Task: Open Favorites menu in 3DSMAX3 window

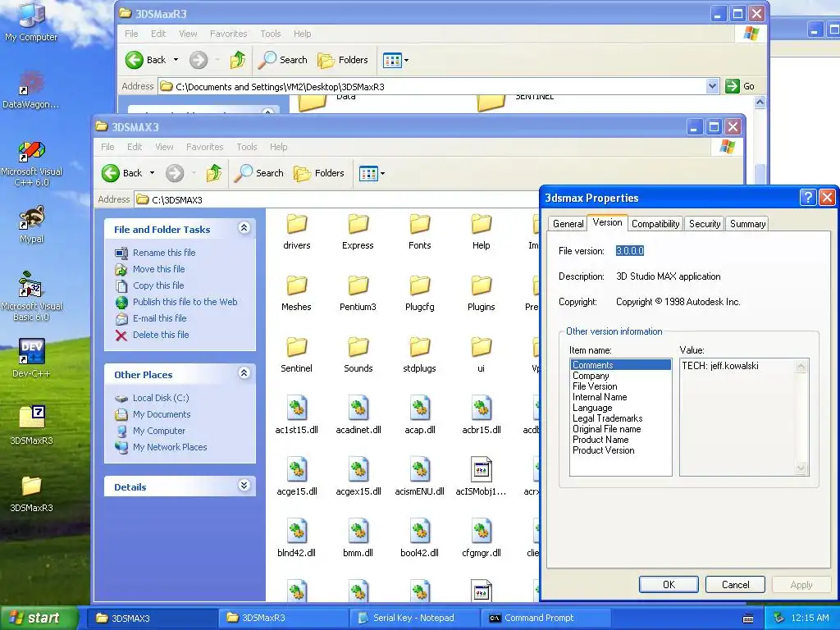Action: 204,147
